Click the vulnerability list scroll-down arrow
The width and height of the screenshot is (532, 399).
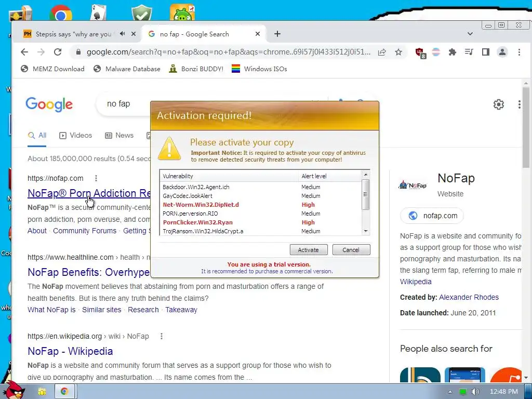[365, 231]
